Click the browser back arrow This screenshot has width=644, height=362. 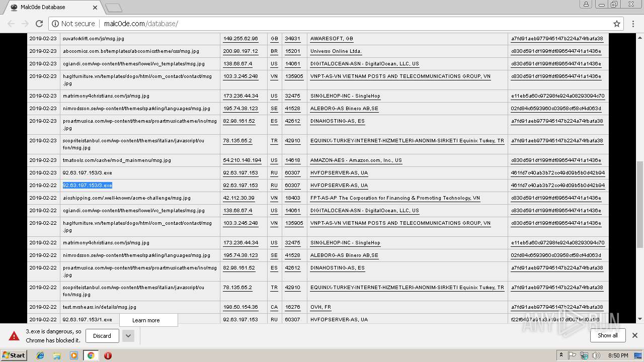(x=11, y=24)
